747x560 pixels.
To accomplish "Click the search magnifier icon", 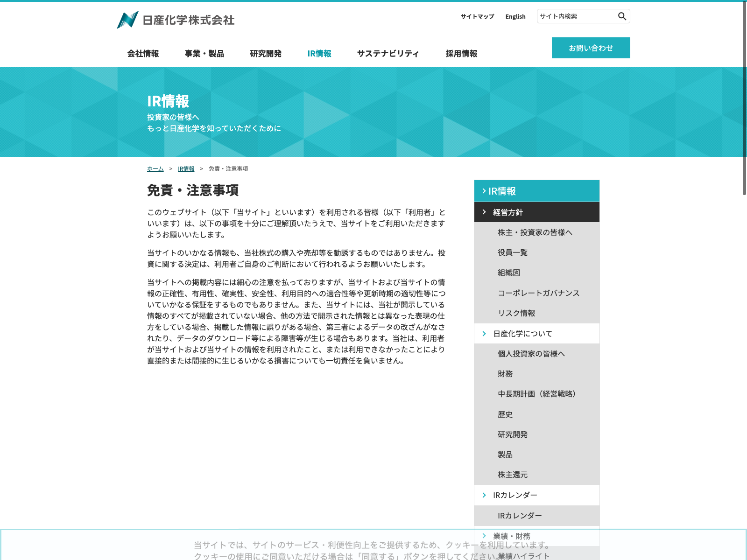I will 622,16.
